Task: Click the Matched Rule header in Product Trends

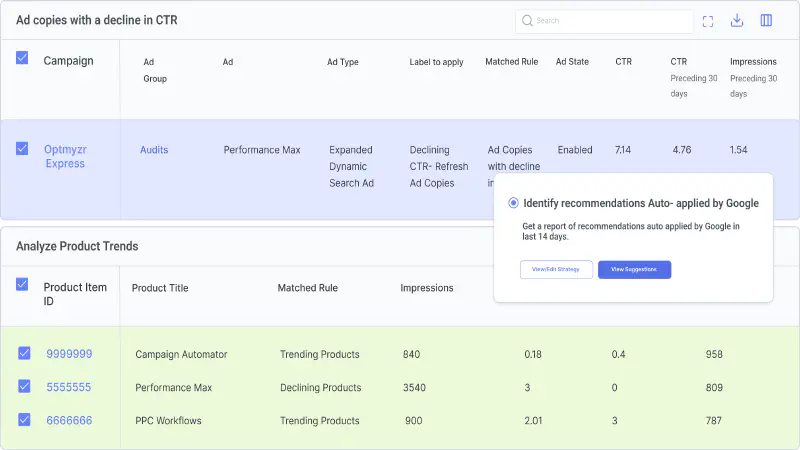Action: [x=307, y=288]
